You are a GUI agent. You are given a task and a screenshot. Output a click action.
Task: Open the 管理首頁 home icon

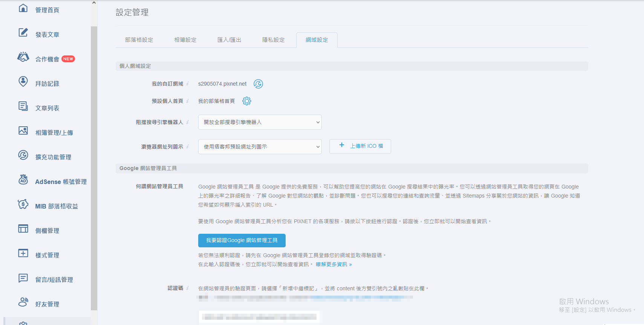tap(23, 8)
